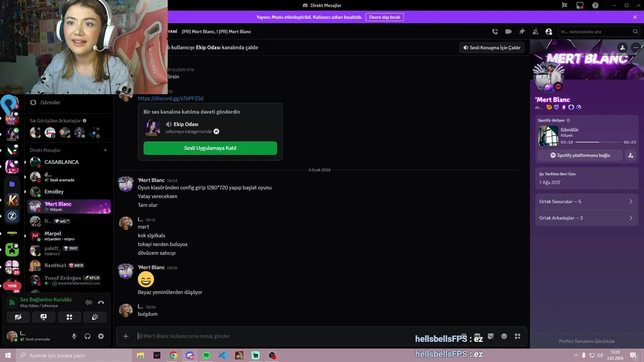Viewport: 644px width, 362px height.
Task: Open the discord.gg invite link
Action: [171, 99]
